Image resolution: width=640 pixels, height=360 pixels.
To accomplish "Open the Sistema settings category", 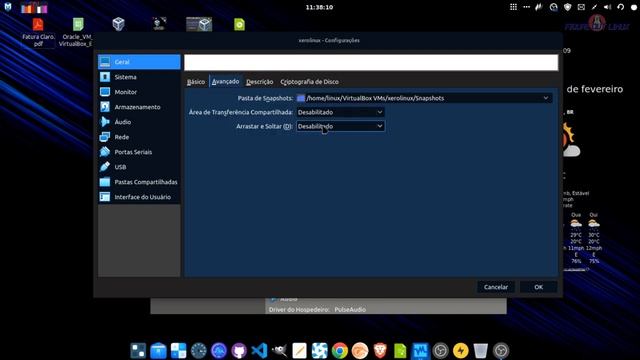I will click(139, 77).
